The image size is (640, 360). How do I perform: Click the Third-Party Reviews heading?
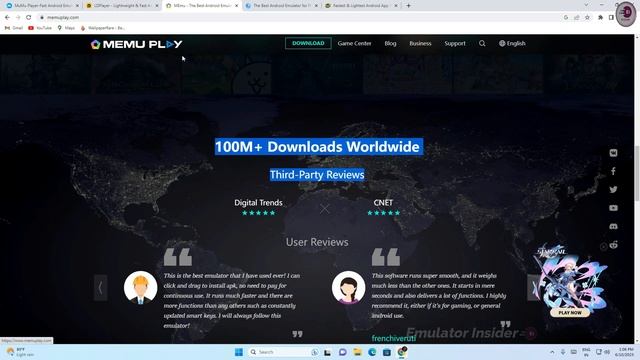click(x=317, y=175)
